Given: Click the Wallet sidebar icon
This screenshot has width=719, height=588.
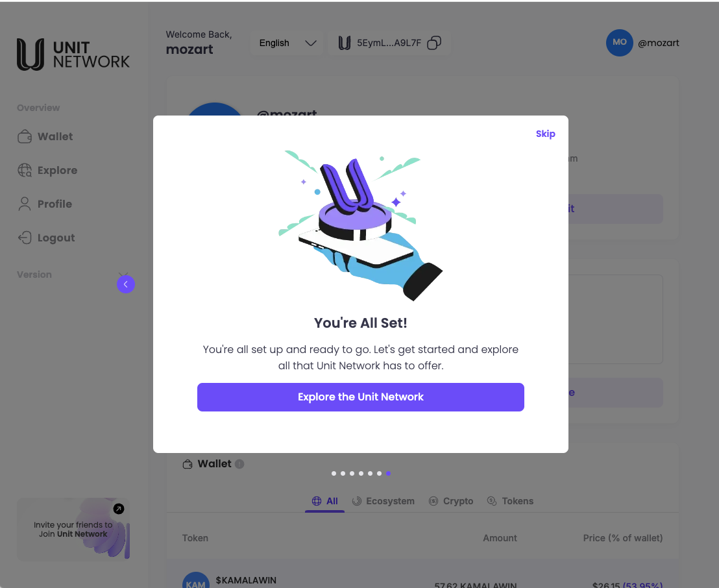Looking at the screenshot, I should coord(24,136).
